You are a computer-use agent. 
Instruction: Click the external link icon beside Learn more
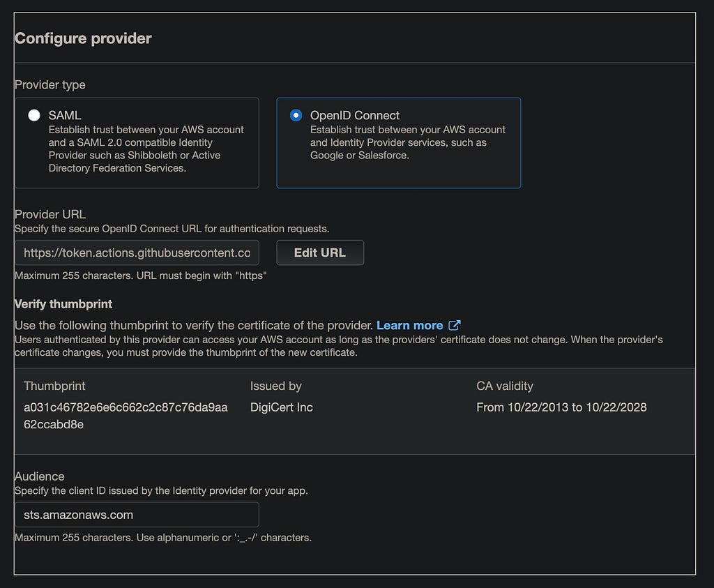455,325
